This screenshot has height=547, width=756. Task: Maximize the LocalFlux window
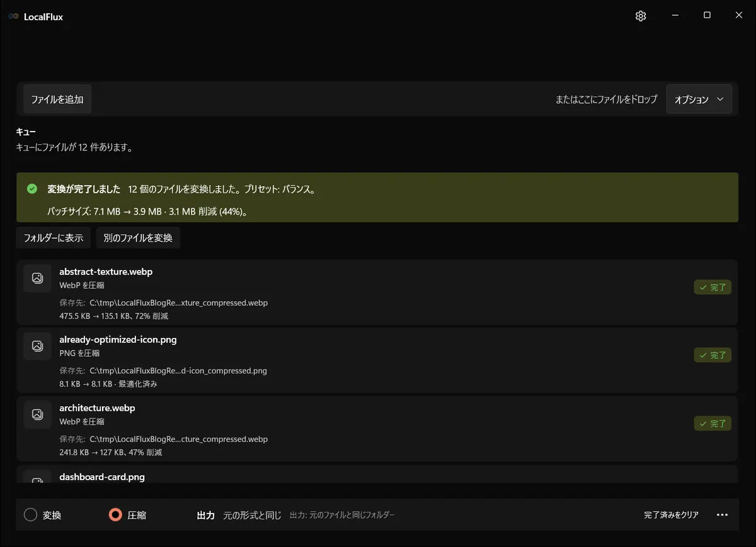click(707, 16)
